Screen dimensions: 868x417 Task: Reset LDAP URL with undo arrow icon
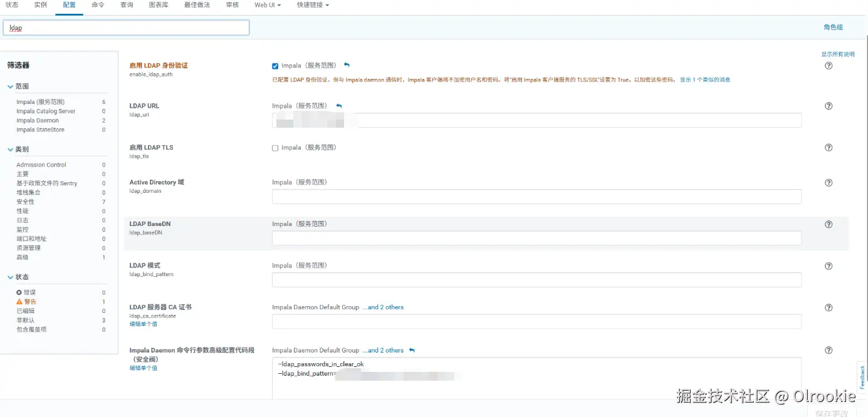[x=339, y=106]
